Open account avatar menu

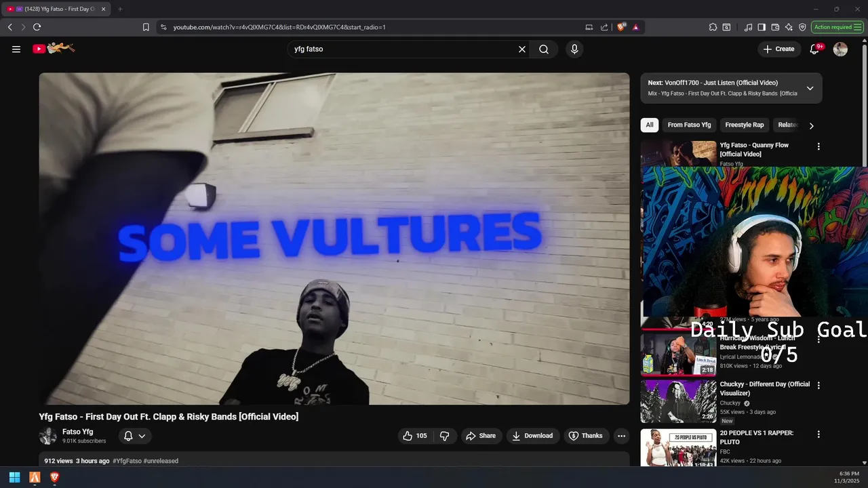point(840,49)
